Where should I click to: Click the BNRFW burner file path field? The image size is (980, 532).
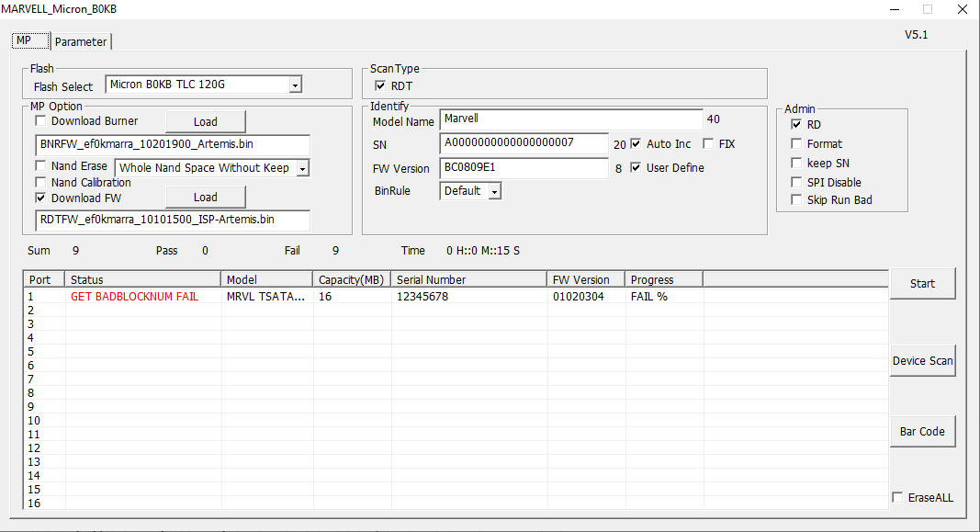point(173,144)
